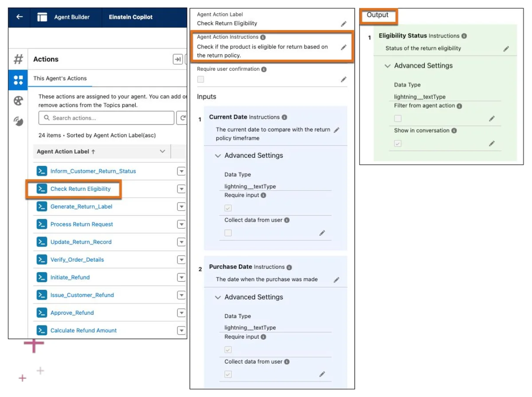
Task: Click the Inform_Customer_Return_Status action icon
Action: tap(42, 171)
